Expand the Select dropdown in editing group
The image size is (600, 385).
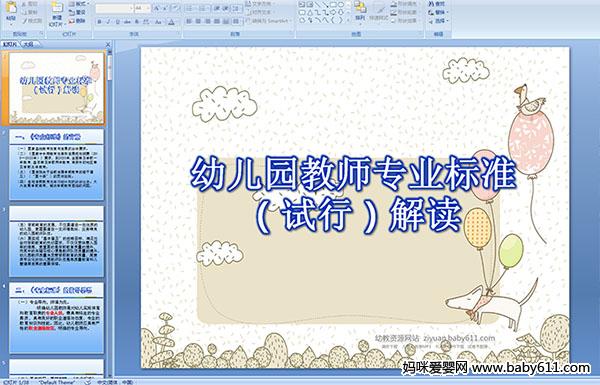(439, 21)
